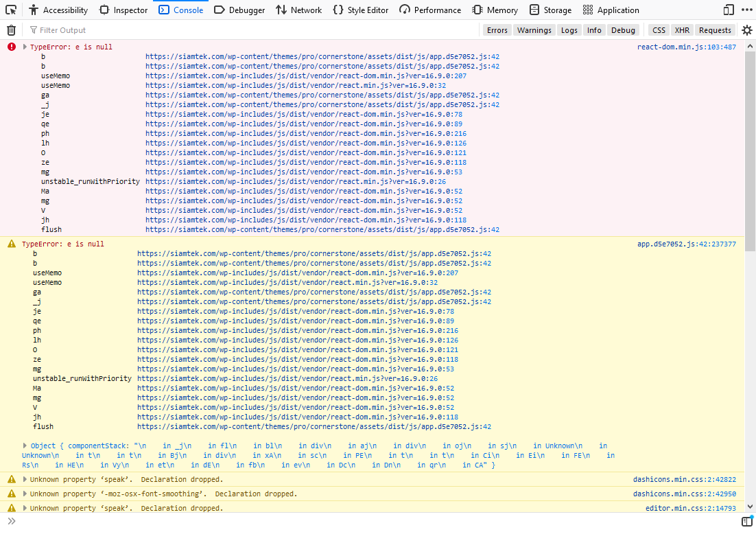Focus the Filter Output field

(253, 30)
